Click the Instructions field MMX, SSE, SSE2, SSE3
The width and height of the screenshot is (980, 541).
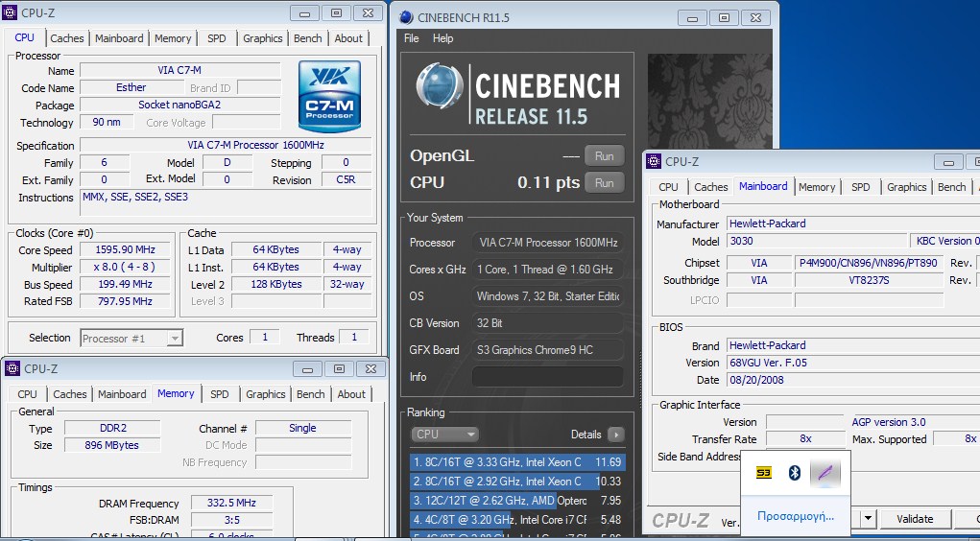pyautogui.click(x=227, y=203)
